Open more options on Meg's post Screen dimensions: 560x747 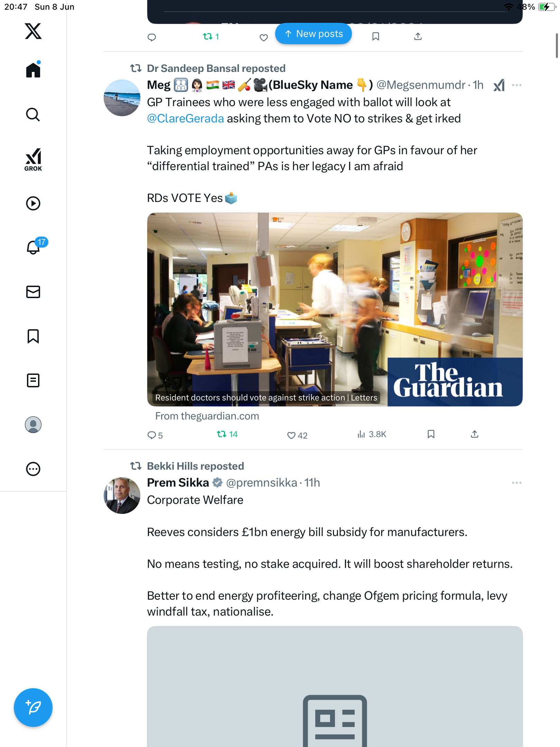point(516,85)
